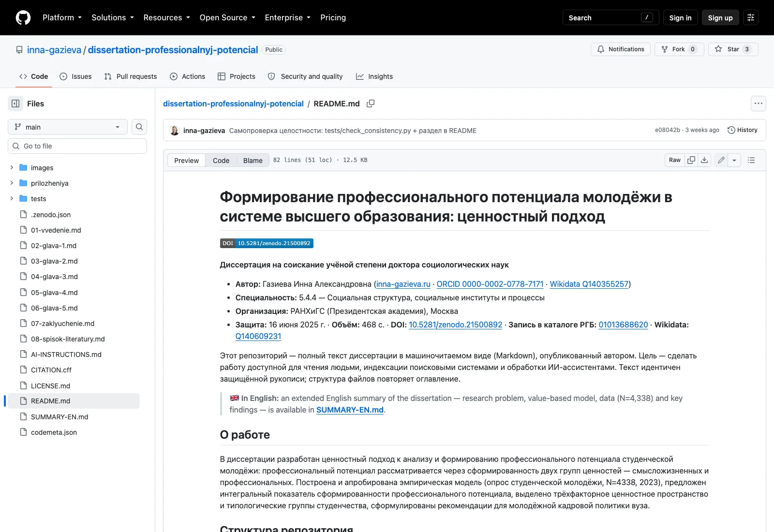This screenshot has height=532, width=774.
Task: Open commit e08042b link
Action: click(668, 130)
